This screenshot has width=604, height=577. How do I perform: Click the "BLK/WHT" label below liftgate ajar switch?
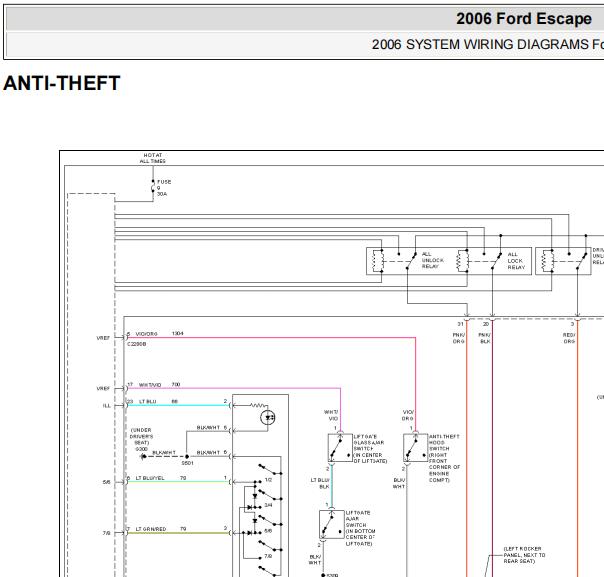pyautogui.click(x=315, y=560)
